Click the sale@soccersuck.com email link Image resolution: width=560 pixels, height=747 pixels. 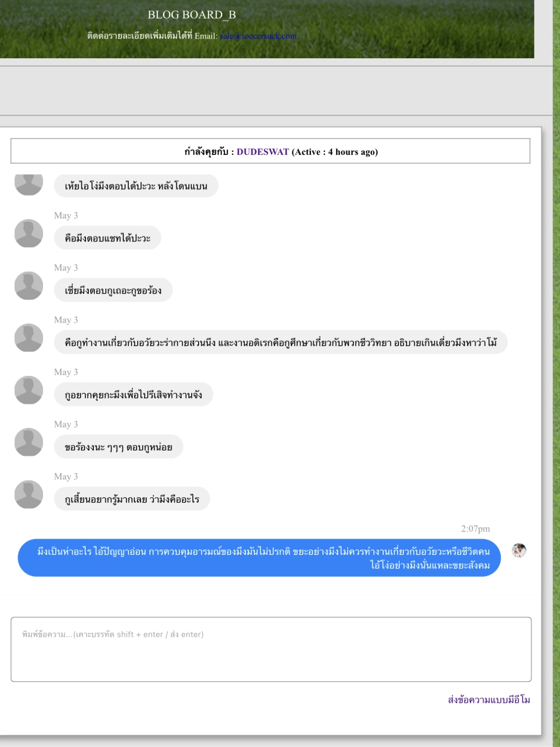(258, 36)
